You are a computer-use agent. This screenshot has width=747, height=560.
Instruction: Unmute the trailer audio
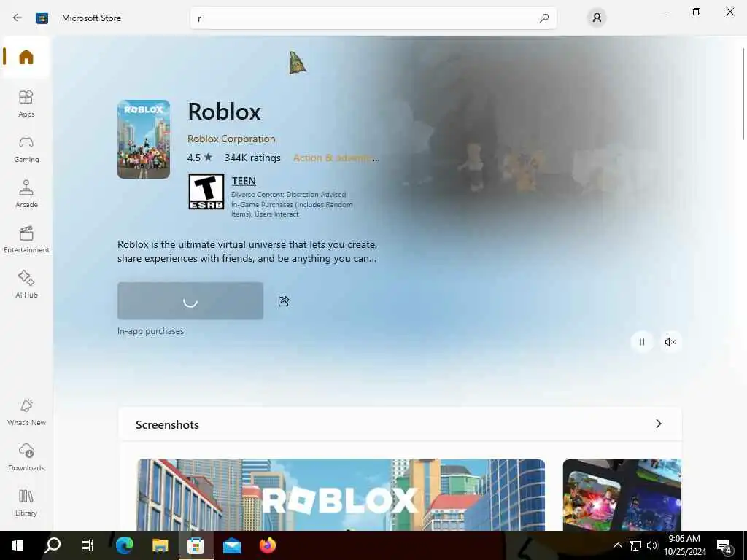coord(670,341)
